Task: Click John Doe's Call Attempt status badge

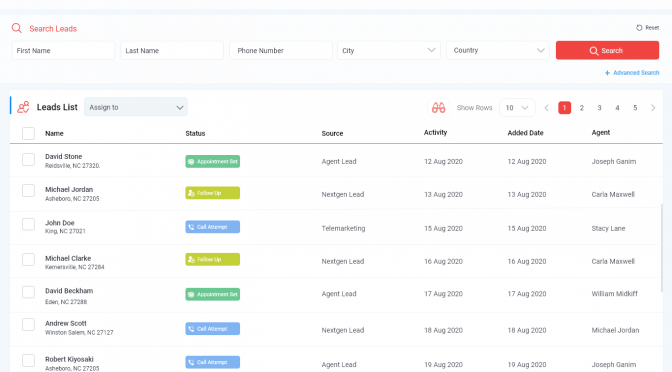Action: click(213, 227)
